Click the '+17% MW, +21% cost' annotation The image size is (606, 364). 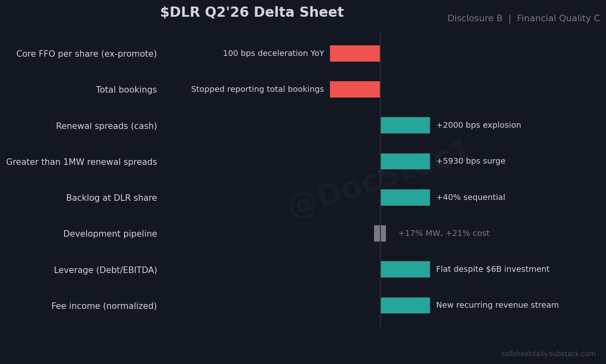click(x=444, y=233)
